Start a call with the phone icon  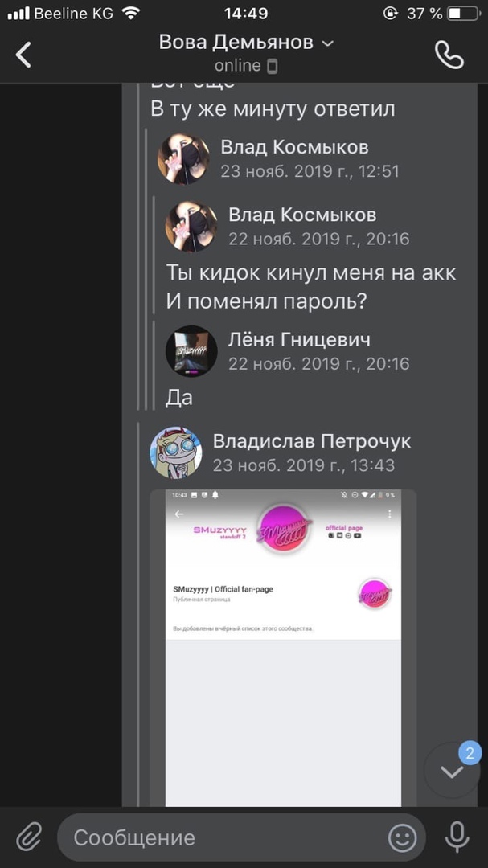[x=449, y=55]
